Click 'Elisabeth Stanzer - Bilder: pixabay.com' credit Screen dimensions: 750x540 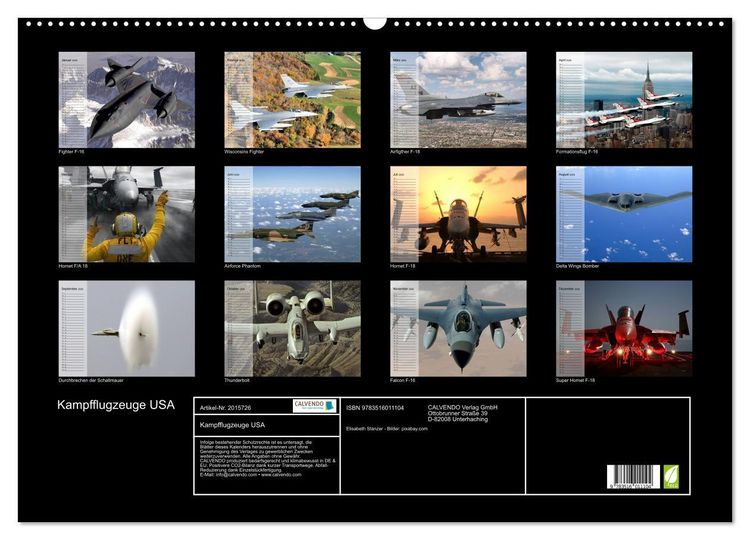point(386,429)
